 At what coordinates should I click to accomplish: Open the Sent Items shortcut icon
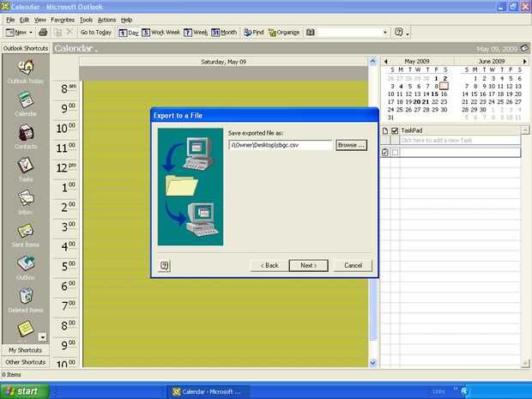(x=26, y=231)
